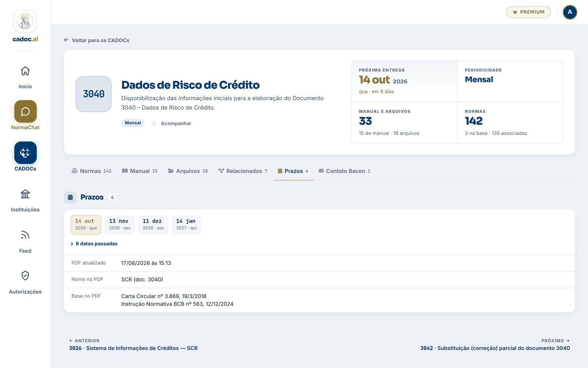Click the Próxima Entrega 14 out card
Screen dimensions: 588x368
404,81
